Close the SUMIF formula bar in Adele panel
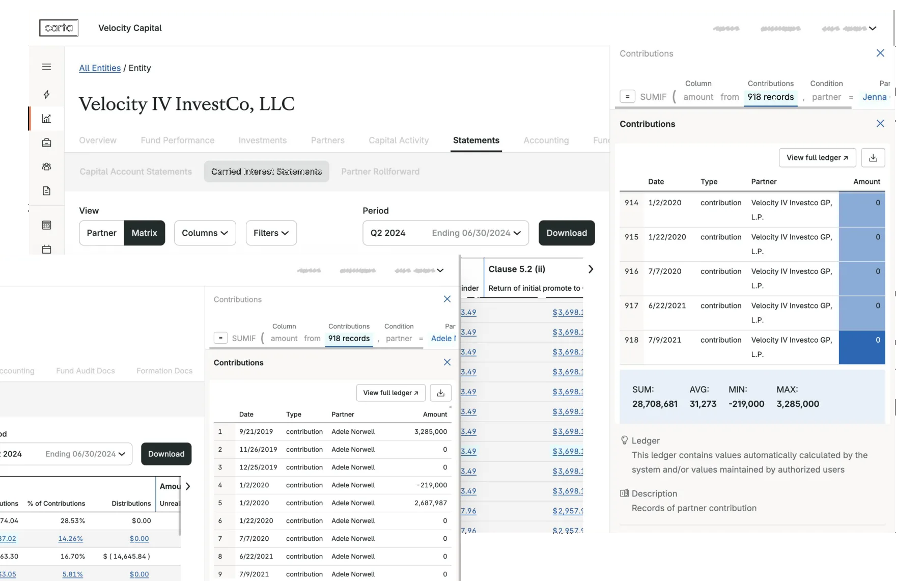 (x=447, y=299)
